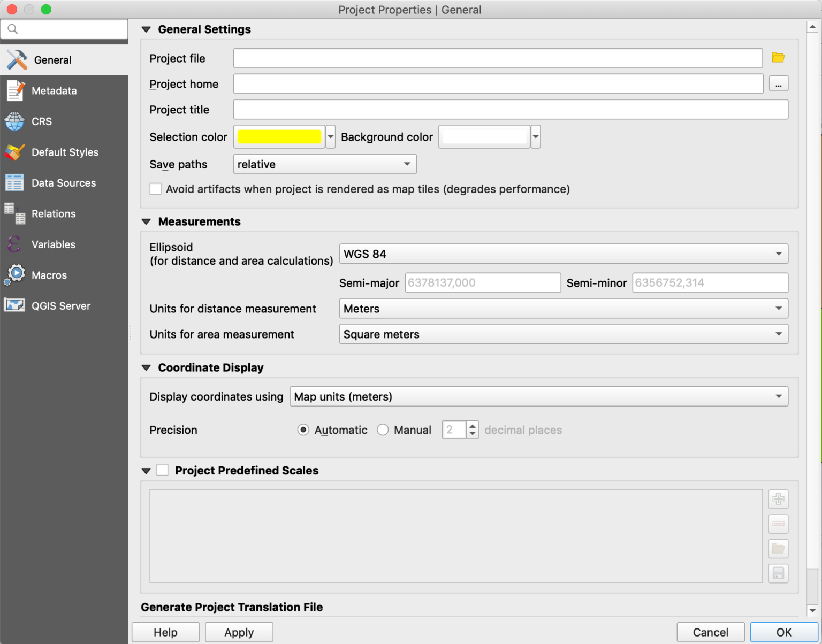This screenshot has height=644, width=822.
Task: Click into the Project title field
Action: coord(511,109)
